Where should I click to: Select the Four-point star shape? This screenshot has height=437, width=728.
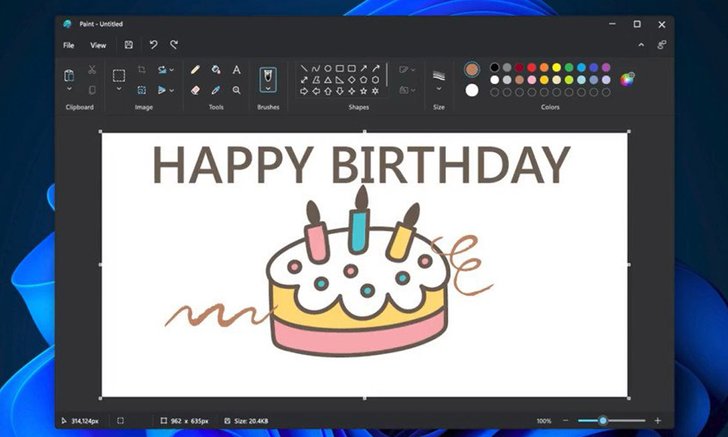351,91
